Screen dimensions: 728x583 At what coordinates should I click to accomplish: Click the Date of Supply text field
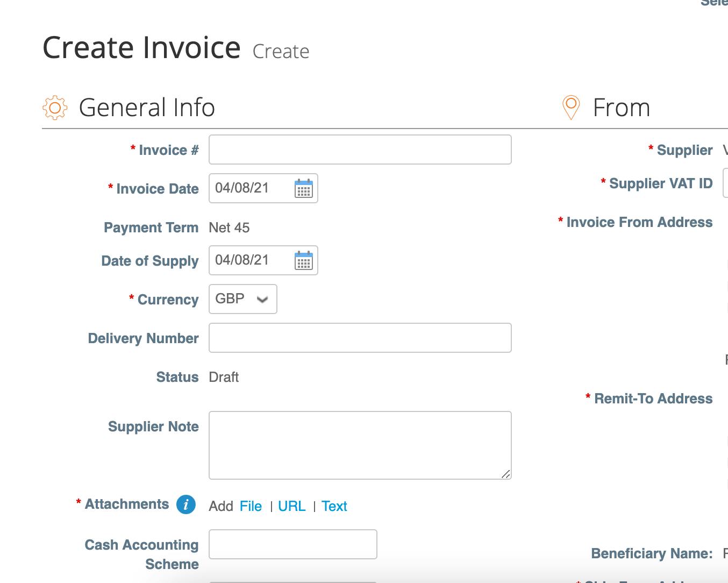click(x=250, y=260)
